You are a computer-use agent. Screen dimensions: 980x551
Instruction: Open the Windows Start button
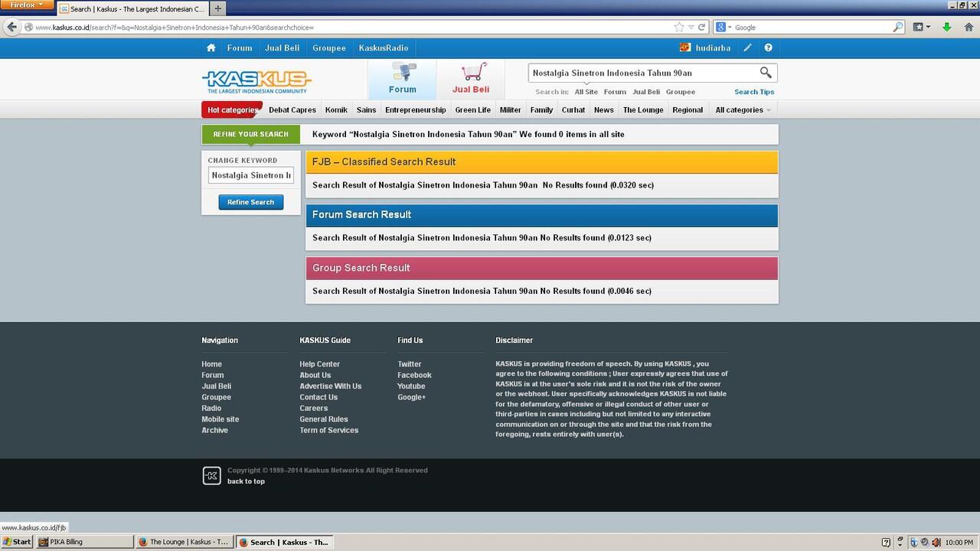[x=17, y=542]
